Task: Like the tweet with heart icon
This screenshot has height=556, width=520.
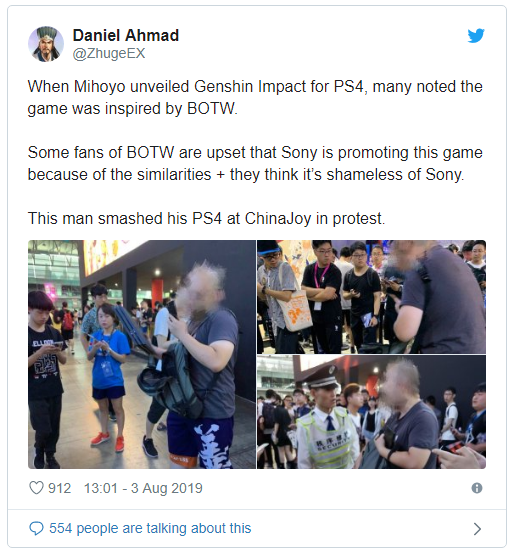Action: (x=36, y=488)
